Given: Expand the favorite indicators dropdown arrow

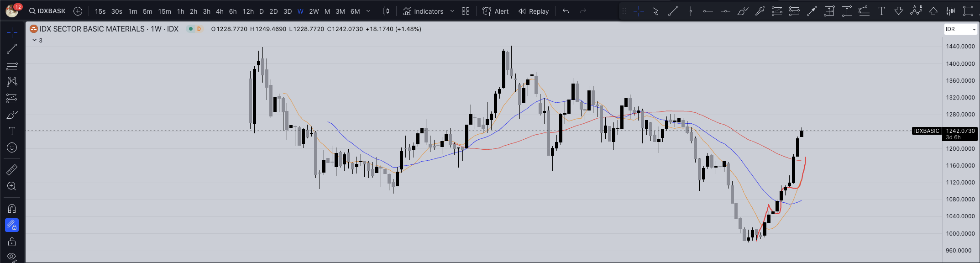Looking at the screenshot, I should [x=452, y=11].
